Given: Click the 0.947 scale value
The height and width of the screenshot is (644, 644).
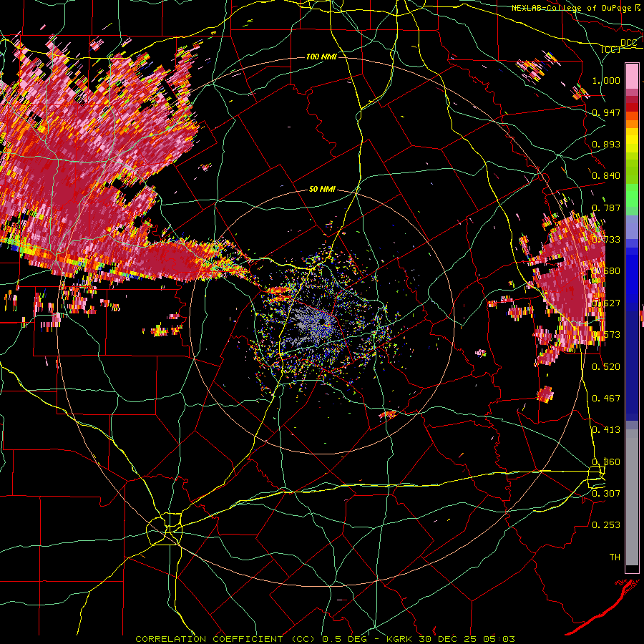Looking at the screenshot, I should (x=606, y=112).
